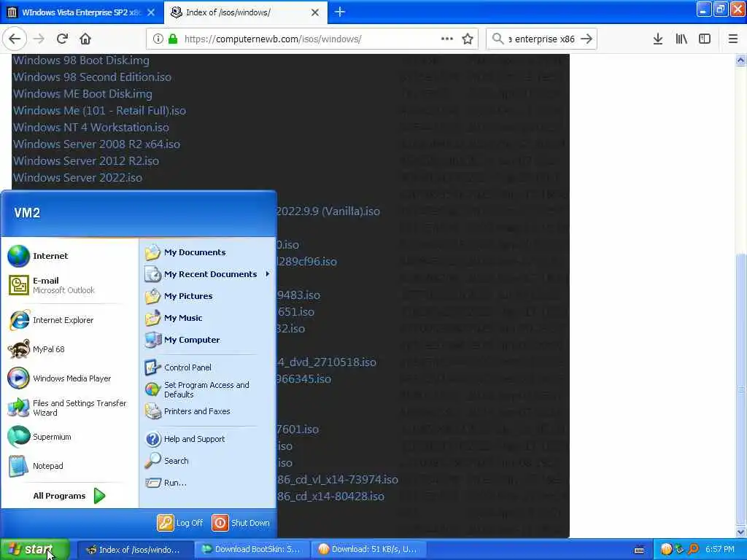The width and height of the screenshot is (747, 560).
Task: Expand My Recent Documents submenu
Action: point(208,274)
